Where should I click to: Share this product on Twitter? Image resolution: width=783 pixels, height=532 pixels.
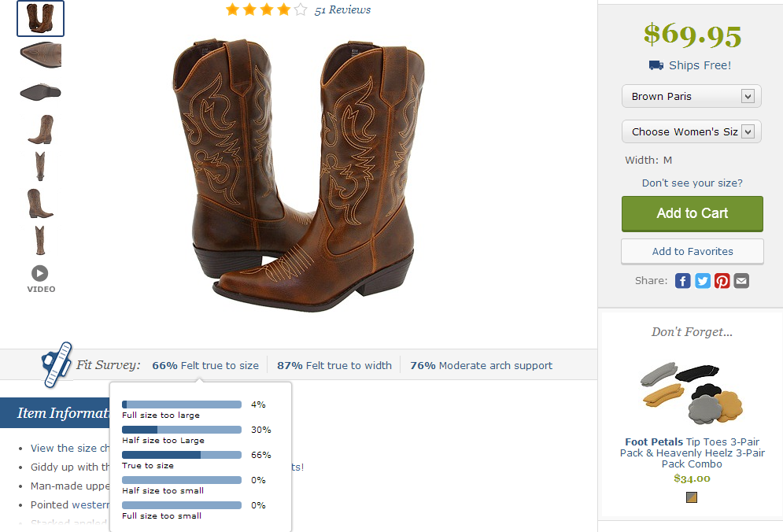[702, 280]
